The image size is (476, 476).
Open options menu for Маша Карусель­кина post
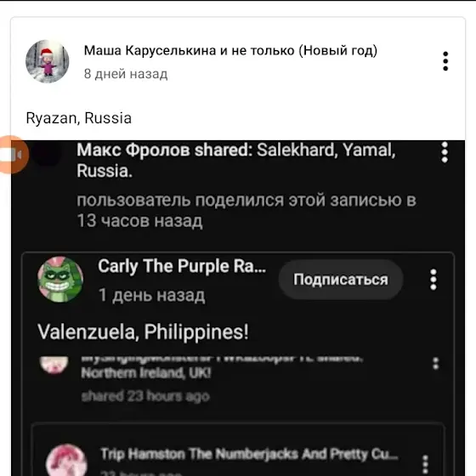(445, 61)
